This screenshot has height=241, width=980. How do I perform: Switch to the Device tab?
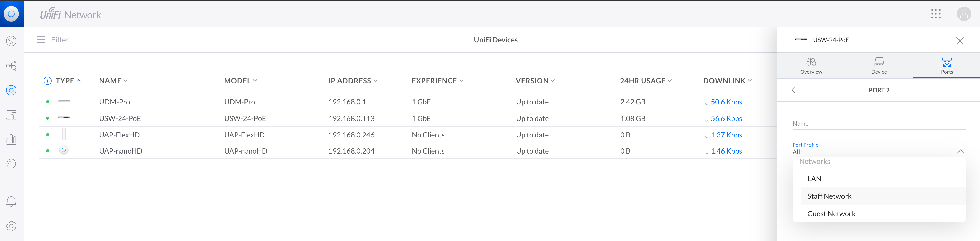pyautogui.click(x=879, y=66)
